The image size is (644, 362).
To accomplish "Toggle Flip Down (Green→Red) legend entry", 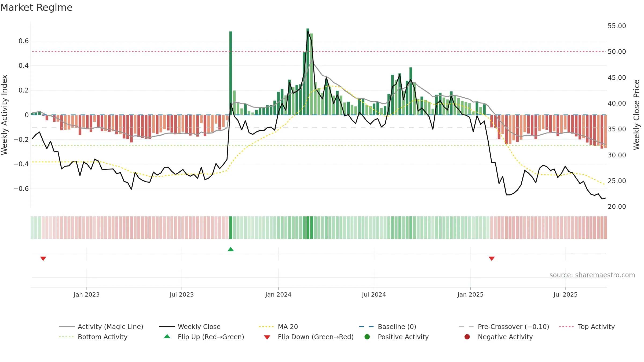I will pyautogui.click(x=309, y=337).
